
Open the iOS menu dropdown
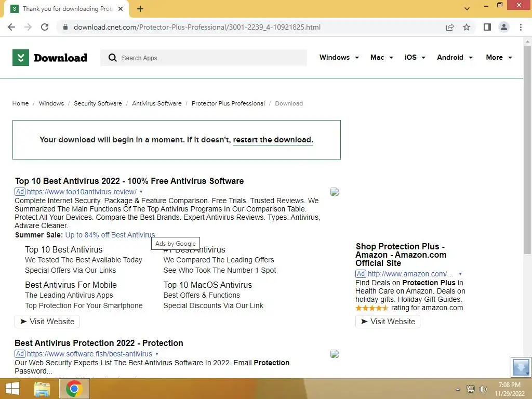(x=415, y=57)
